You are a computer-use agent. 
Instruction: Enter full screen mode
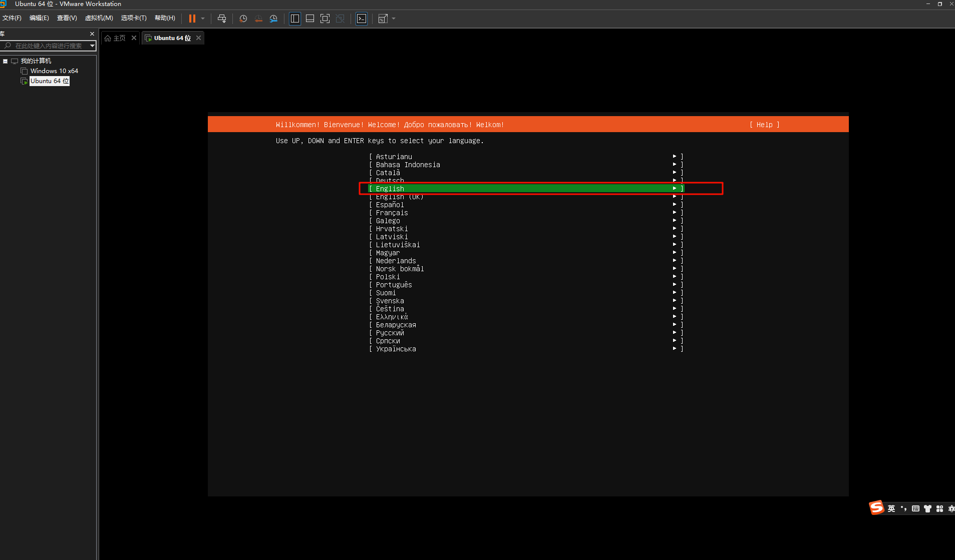click(x=325, y=19)
